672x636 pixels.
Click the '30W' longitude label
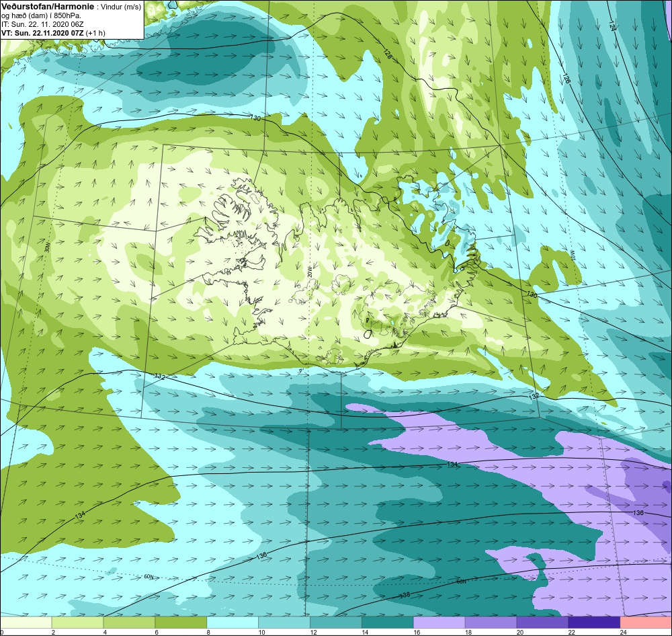47,247
